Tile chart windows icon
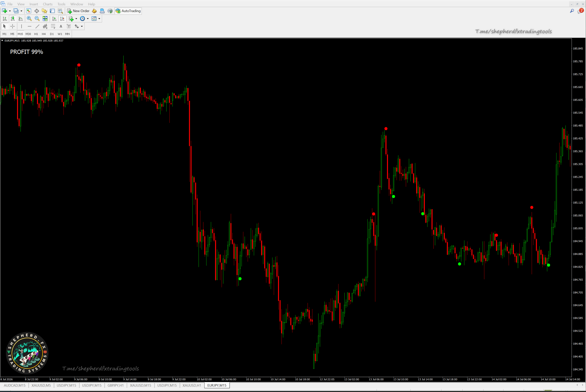 45,19
